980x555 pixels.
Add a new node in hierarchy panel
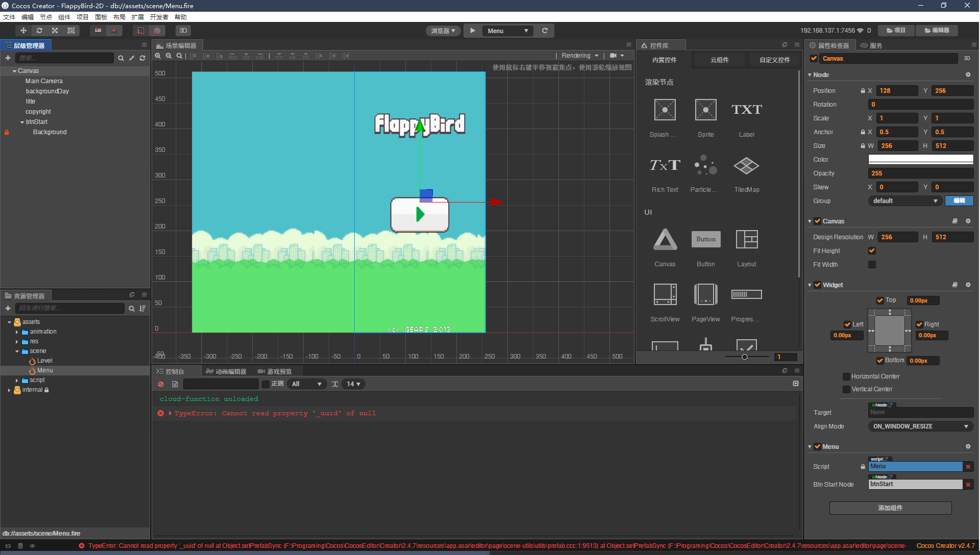tap(8, 58)
